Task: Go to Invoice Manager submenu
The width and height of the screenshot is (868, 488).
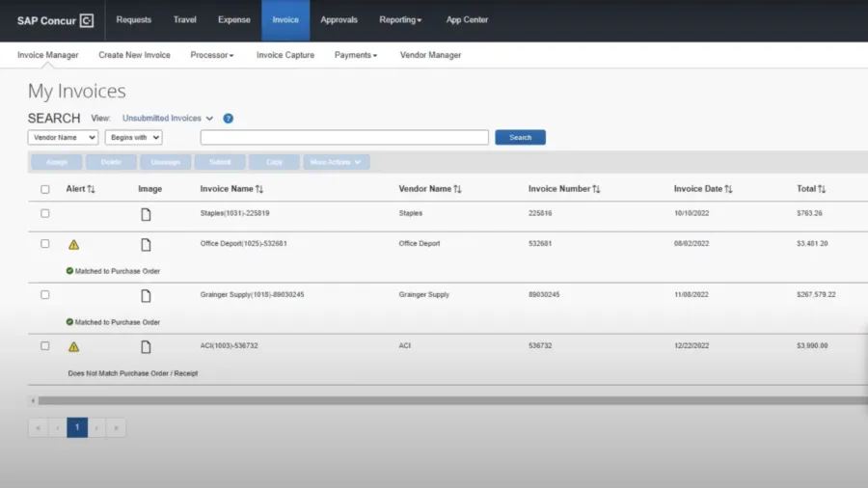Action: pos(47,55)
